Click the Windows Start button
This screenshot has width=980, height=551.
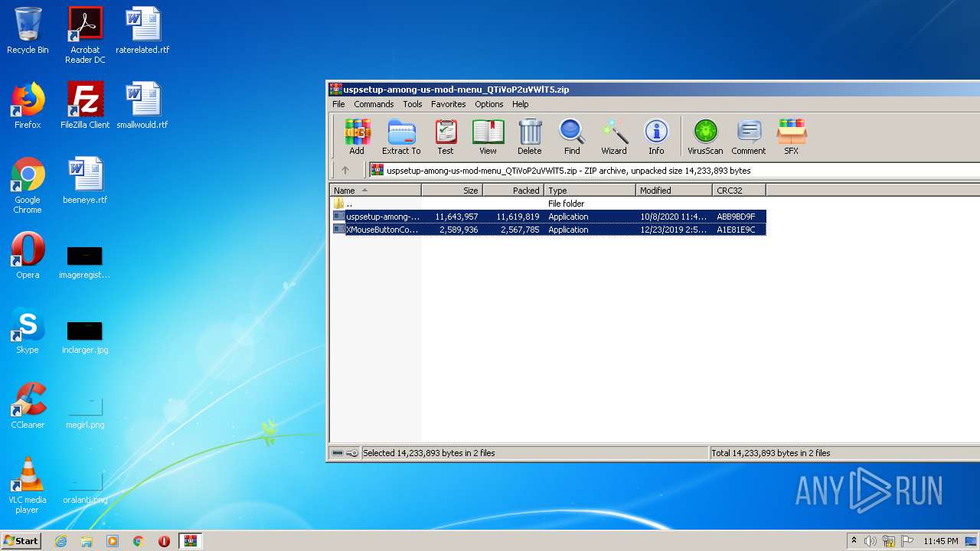pyautogui.click(x=21, y=540)
